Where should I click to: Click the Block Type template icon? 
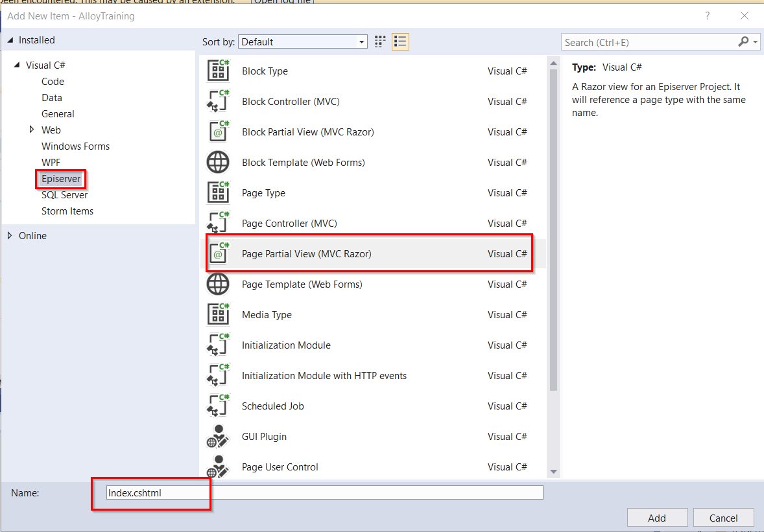click(218, 71)
